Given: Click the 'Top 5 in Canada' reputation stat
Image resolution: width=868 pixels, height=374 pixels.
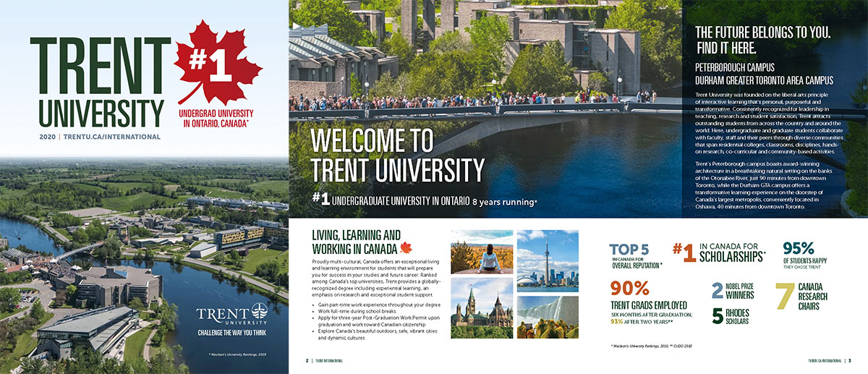Looking at the screenshot, I should [635, 255].
